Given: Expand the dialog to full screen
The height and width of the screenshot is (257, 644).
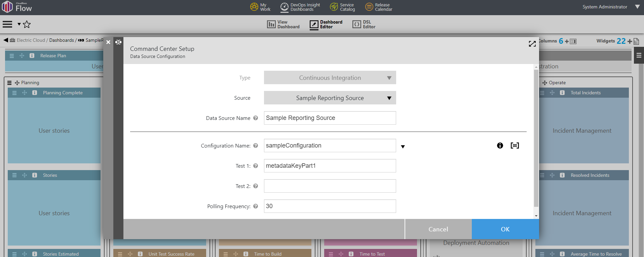Looking at the screenshot, I should point(532,44).
